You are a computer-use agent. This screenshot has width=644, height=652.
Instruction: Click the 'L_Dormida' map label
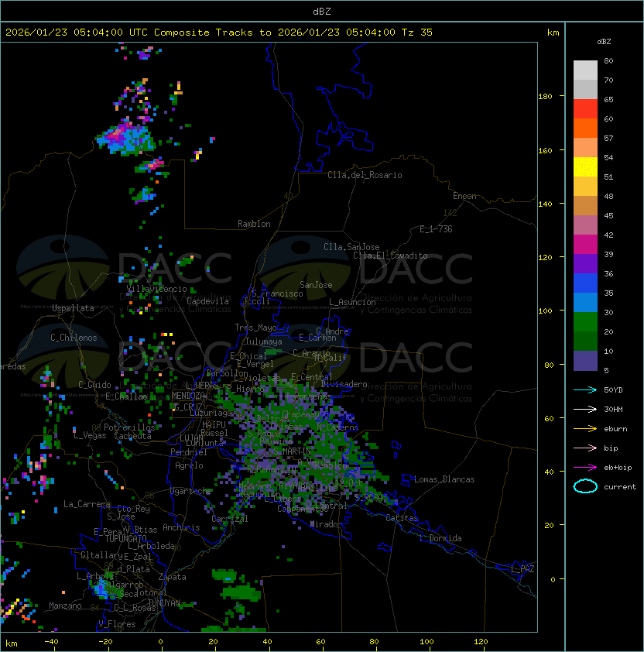[x=440, y=538]
